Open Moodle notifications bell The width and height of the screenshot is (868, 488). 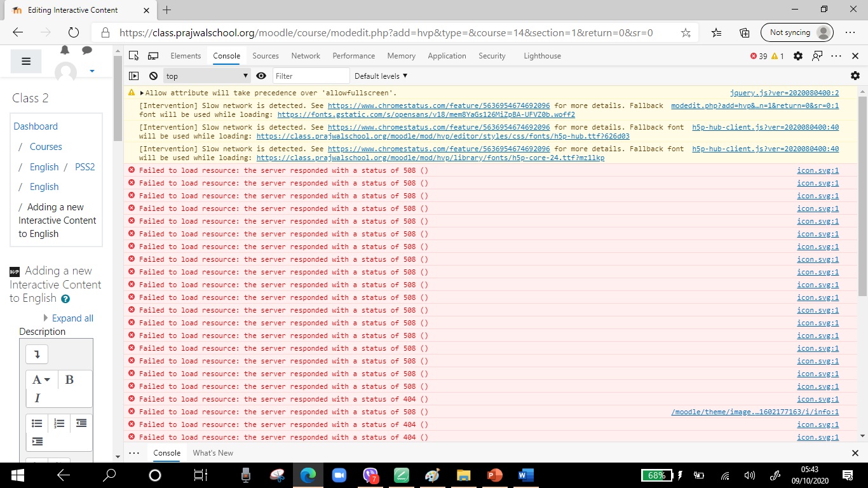coord(65,50)
